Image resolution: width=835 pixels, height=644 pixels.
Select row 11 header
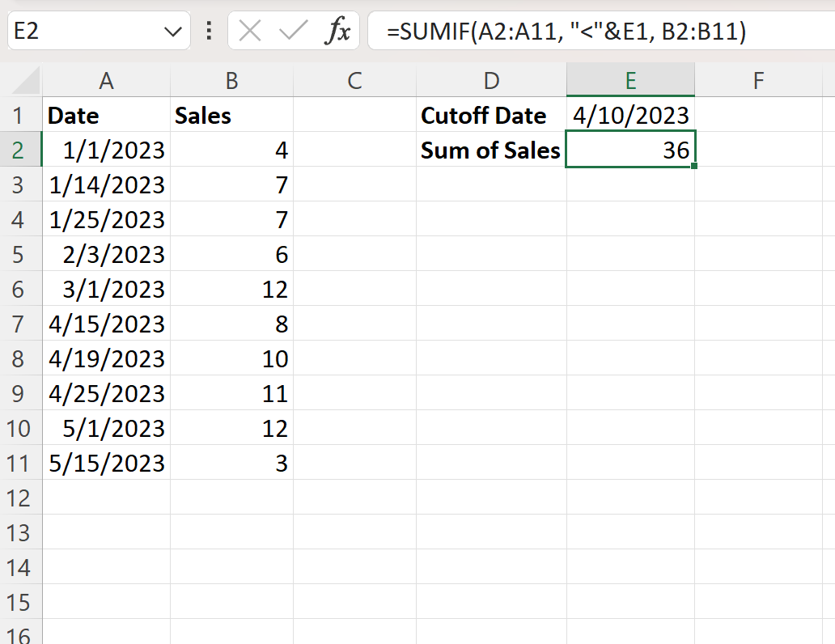tap(20, 463)
